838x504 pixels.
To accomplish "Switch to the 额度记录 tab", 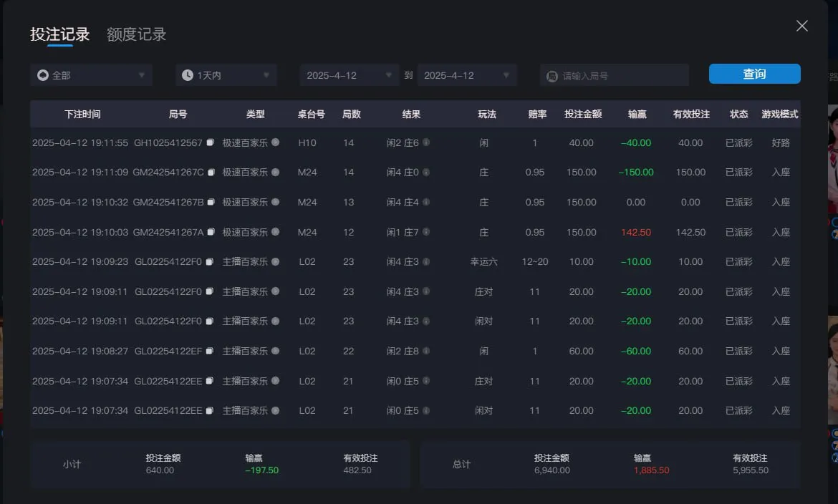I will (135, 34).
